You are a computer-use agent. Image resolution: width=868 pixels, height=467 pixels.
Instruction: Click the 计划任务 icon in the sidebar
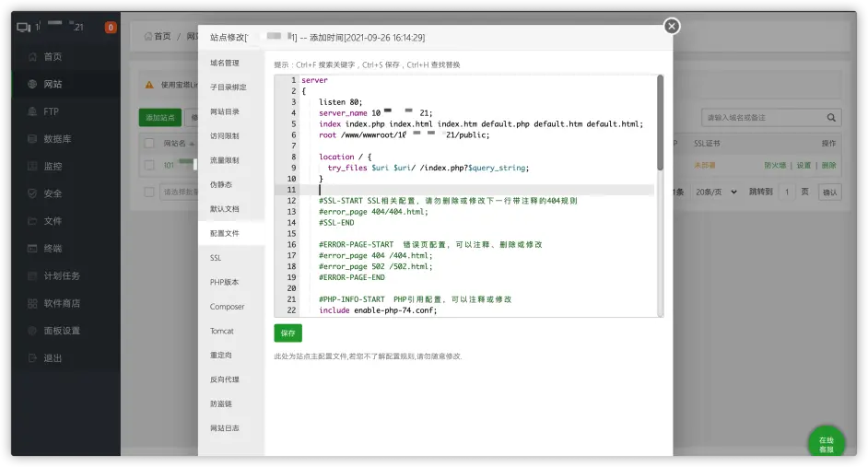pos(32,275)
